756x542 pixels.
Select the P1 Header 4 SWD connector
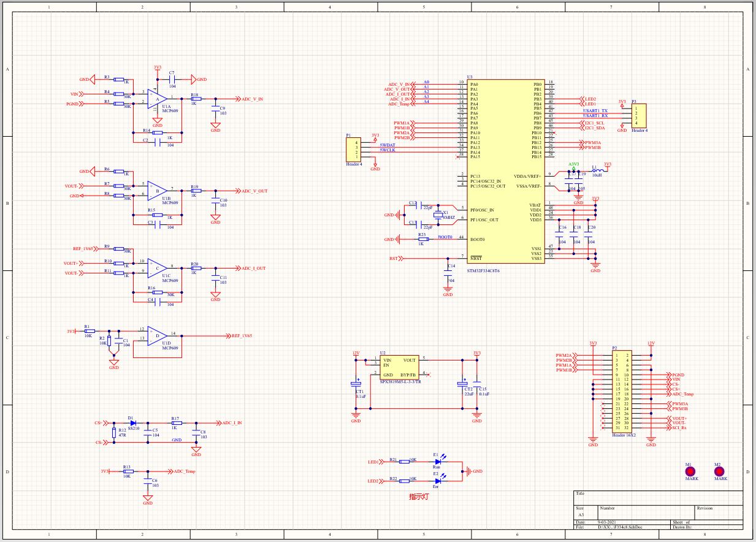click(354, 149)
